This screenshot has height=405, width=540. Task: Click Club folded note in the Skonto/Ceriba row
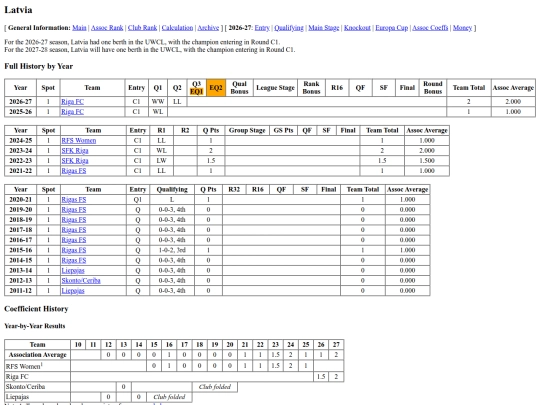(x=215, y=387)
